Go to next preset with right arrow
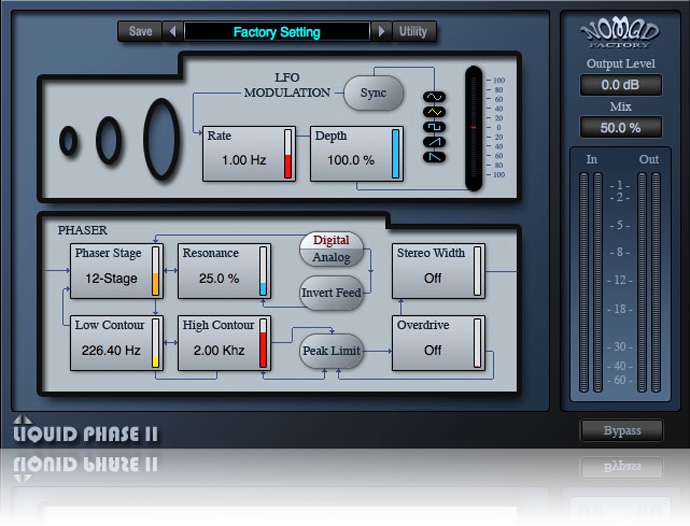690x526 pixels. tap(380, 32)
